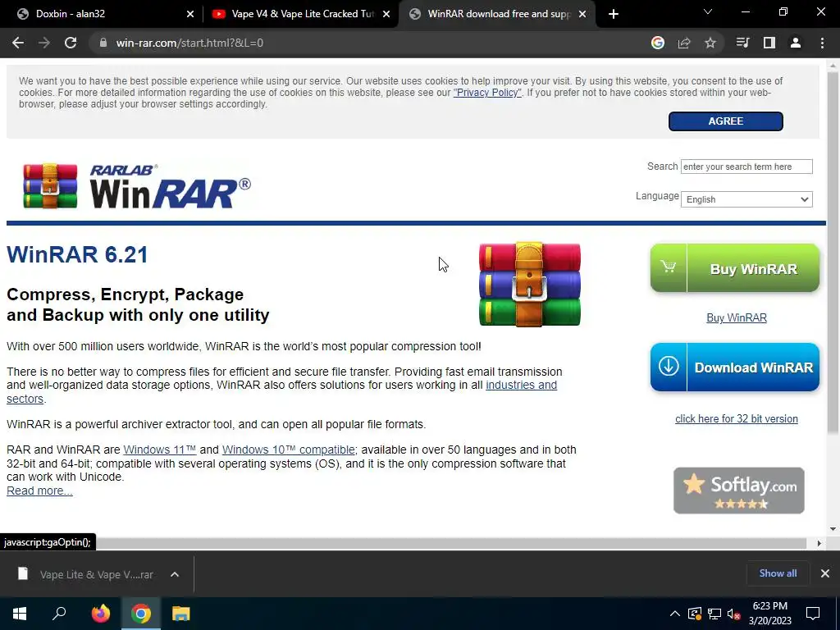Open the Google icon in address bar
840x630 pixels.
tap(658, 43)
